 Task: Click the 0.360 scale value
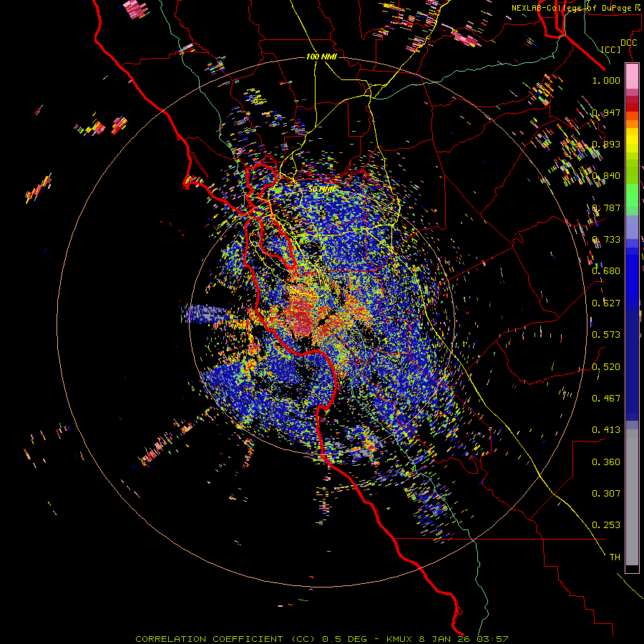(x=606, y=462)
